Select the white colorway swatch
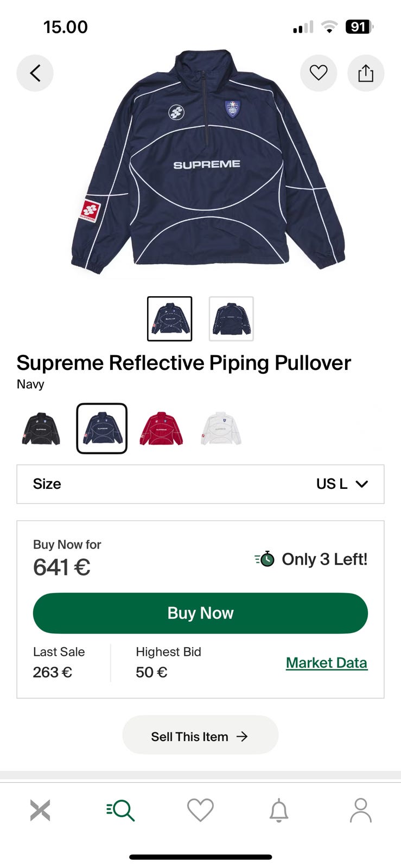This screenshot has width=401, height=868. [221, 429]
